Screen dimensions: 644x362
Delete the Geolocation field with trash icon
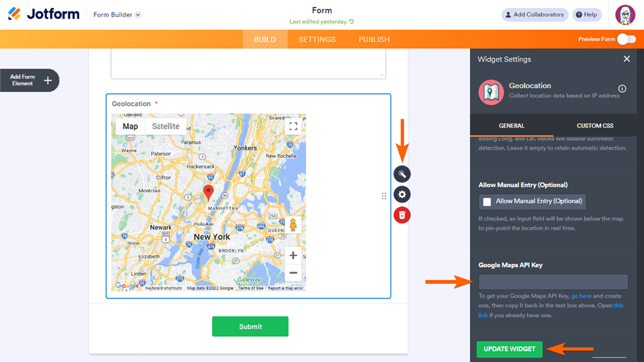tap(402, 215)
